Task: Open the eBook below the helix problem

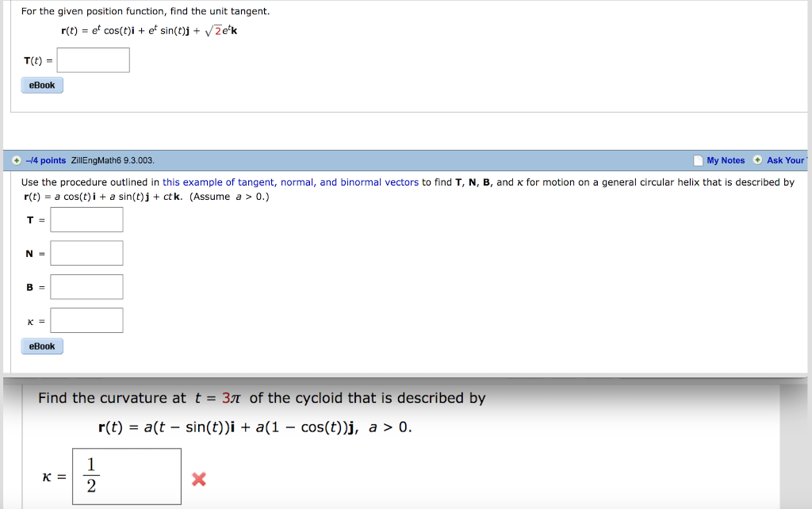Action: [x=41, y=346]
